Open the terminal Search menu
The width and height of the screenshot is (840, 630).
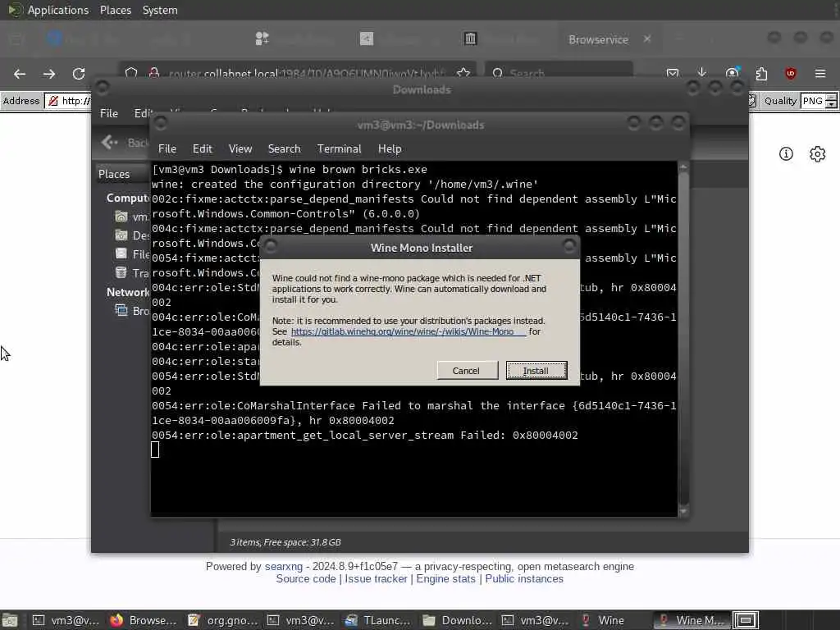coord(284,149)
